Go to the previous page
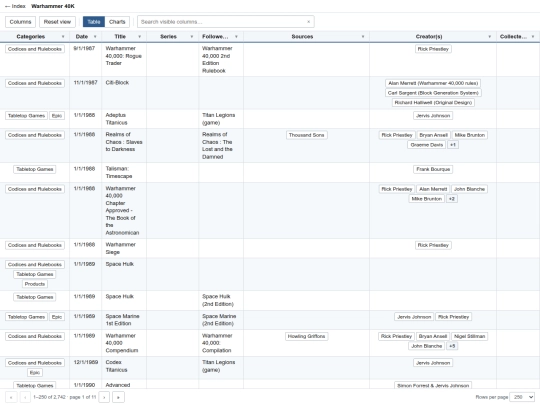This screenshot has width=540, height=405. point(25,397)
